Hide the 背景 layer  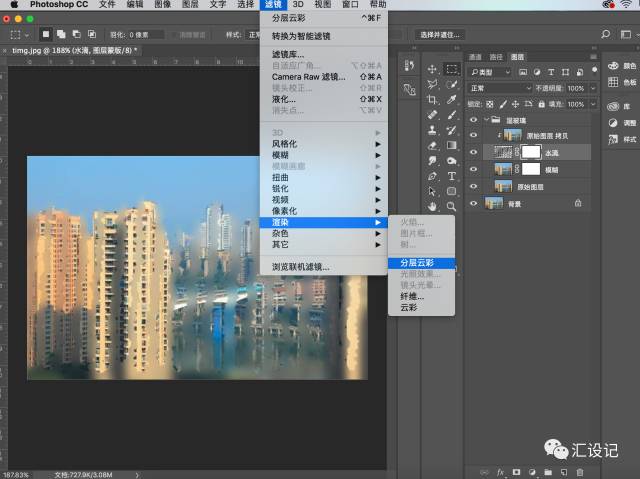pyautogui.click(x=474, y=203)
